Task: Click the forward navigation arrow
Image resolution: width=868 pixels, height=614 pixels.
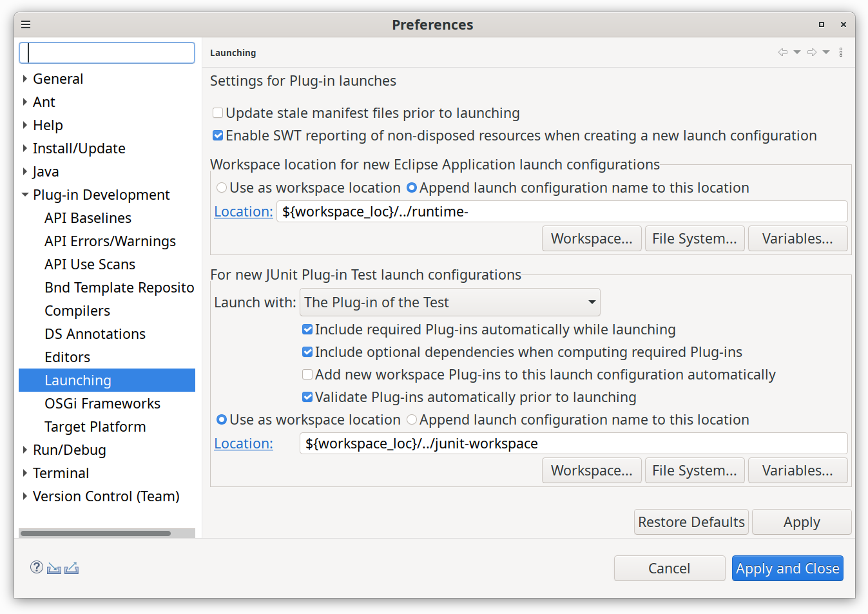Action: tap(811, 52)
